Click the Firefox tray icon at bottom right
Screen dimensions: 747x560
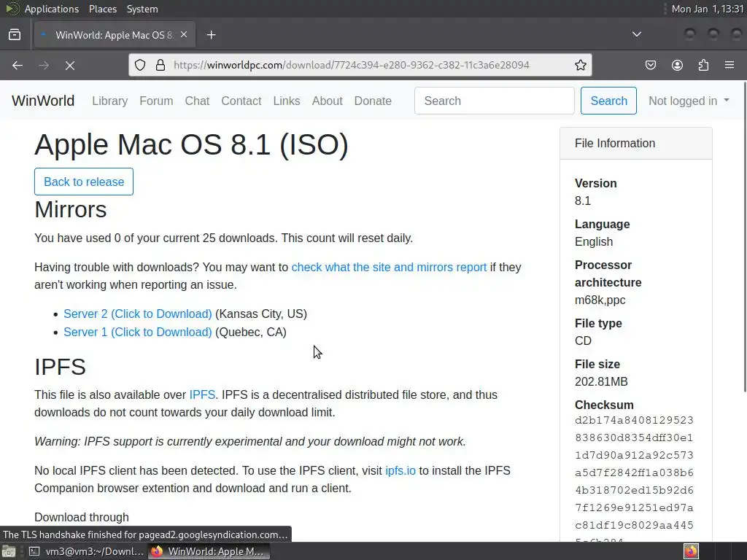point(691,551)
